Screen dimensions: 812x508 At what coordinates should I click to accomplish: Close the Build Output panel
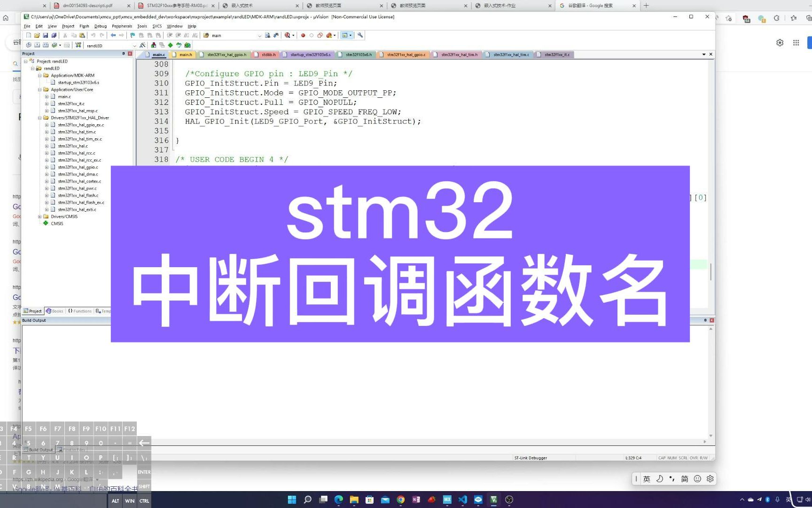[711, 320]
